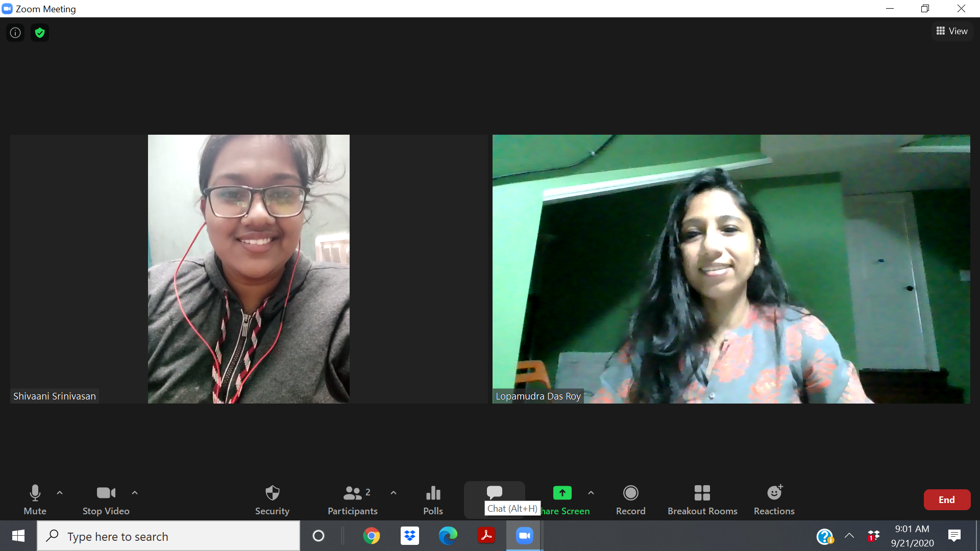Viewport: 980px width, 551px height.
Task: Expand Share Screen options chevron
Action: point(591,492)
